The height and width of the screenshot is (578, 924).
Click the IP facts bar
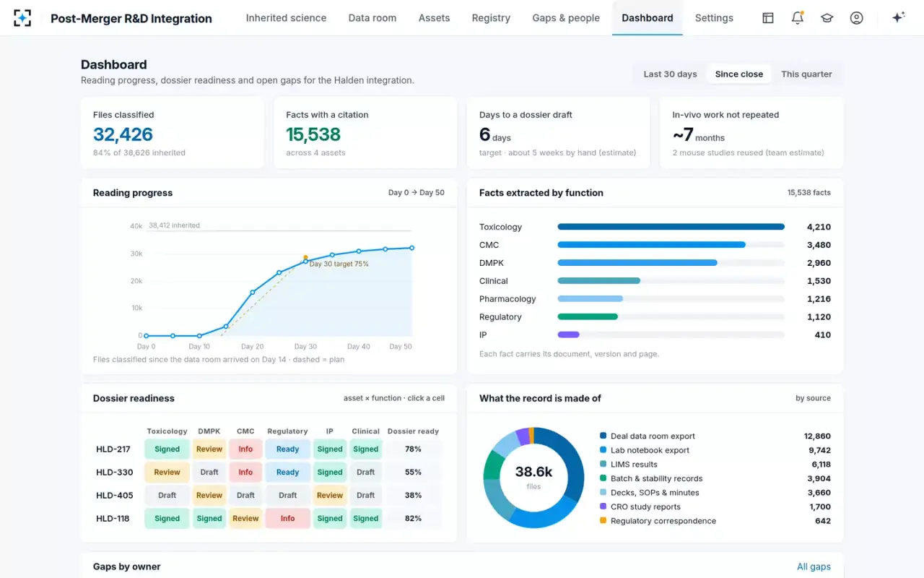568,335
